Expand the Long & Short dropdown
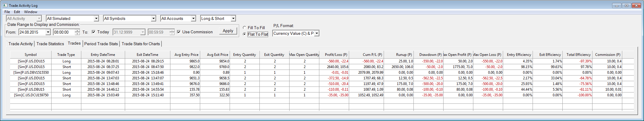This screenshot has width=644, height=121. coord(233,18)
